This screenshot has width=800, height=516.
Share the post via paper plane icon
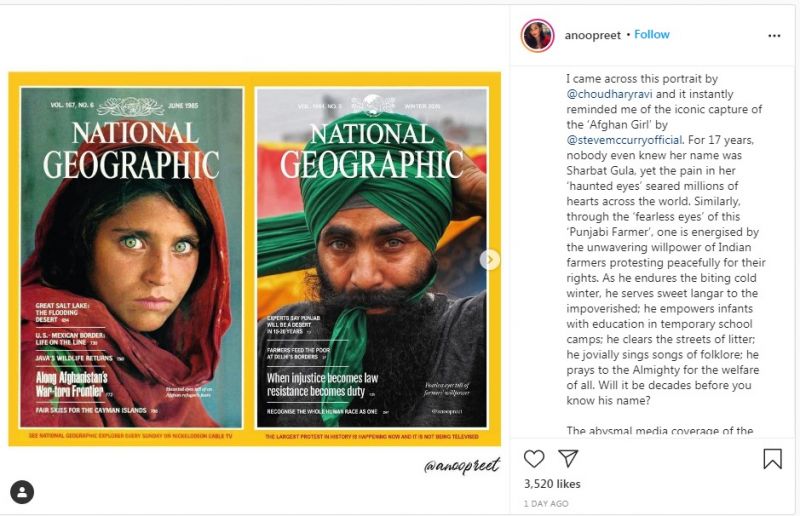pyautogui.click(x=568, y=458)
